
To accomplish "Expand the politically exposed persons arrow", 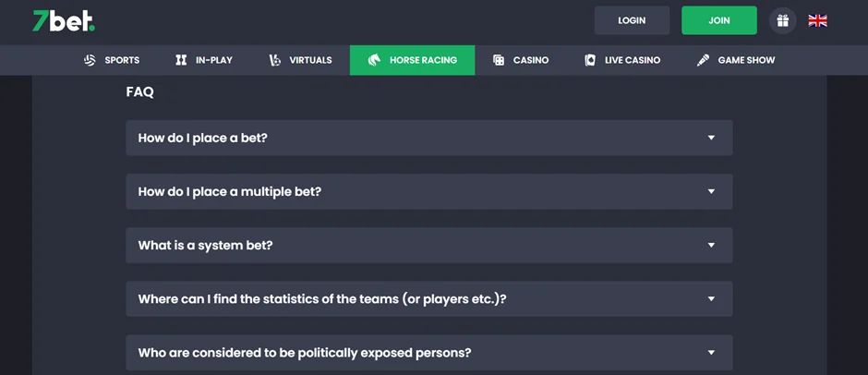I will [x=711, y=353].
